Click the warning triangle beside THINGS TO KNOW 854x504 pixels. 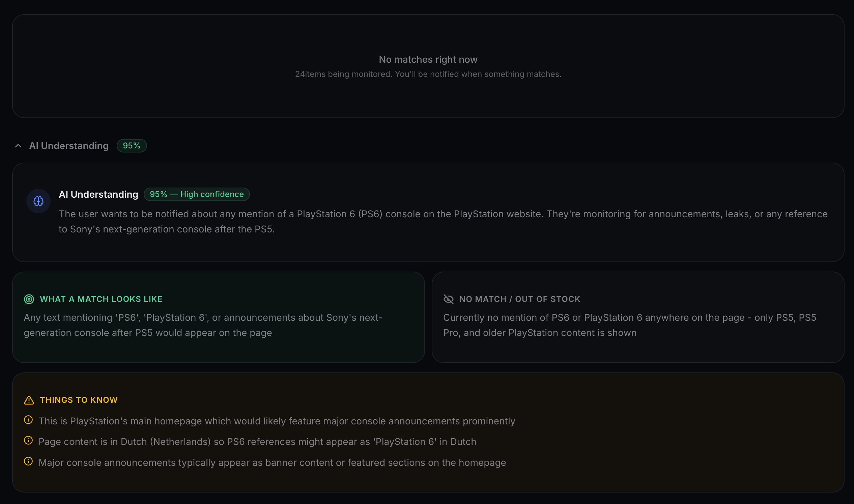click(x=29, y=400)
